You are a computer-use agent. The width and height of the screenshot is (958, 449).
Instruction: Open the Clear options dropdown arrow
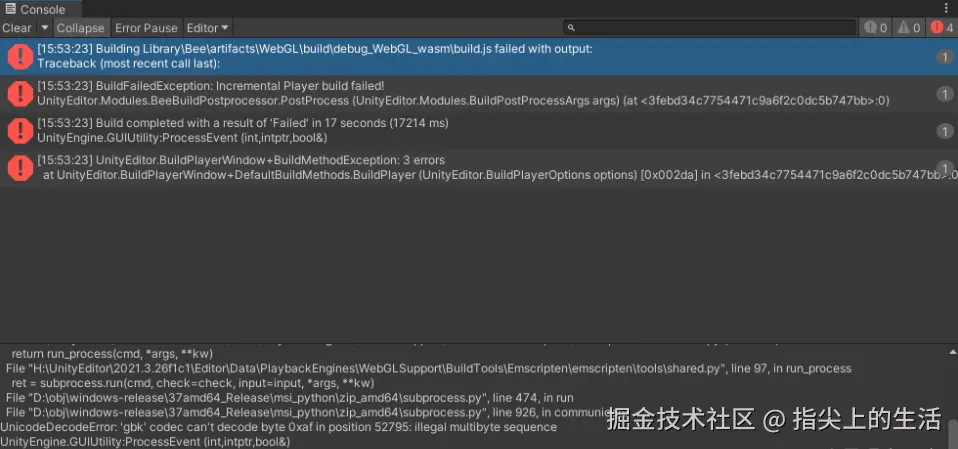[45, 28]
